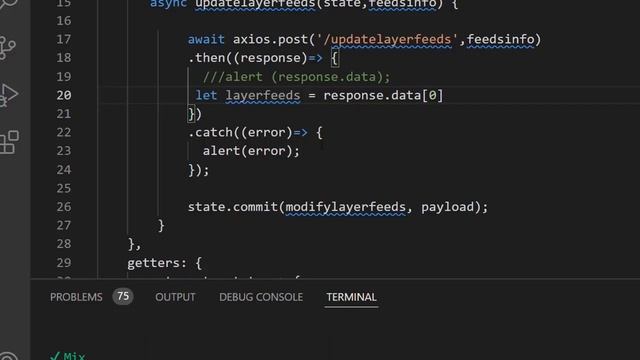640x360 pixels.
Task: Click the 'layerfeeds' variable on line 20
Action: pos(263,96)
